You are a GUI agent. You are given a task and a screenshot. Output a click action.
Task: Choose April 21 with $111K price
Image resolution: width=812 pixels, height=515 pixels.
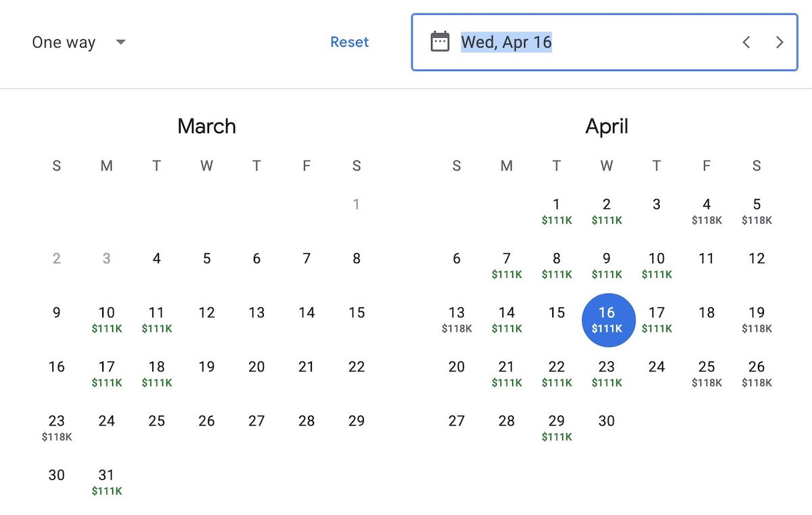506,374
